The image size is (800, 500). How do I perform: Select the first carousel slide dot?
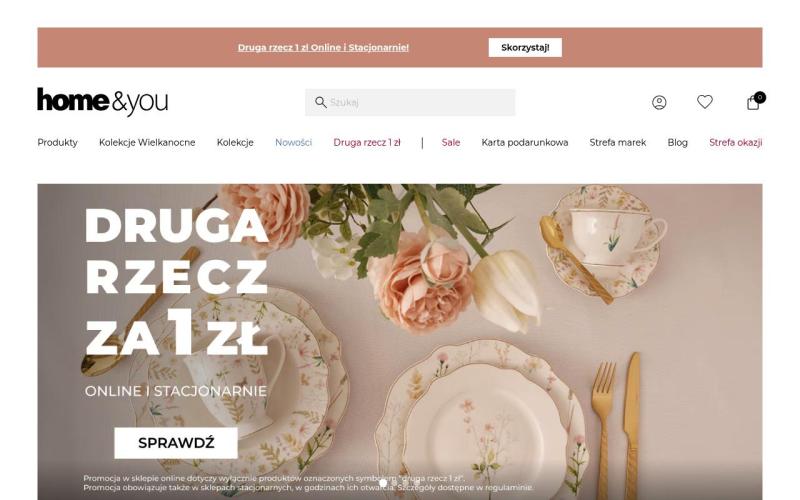pyautogui.click(x=383, y=483)
